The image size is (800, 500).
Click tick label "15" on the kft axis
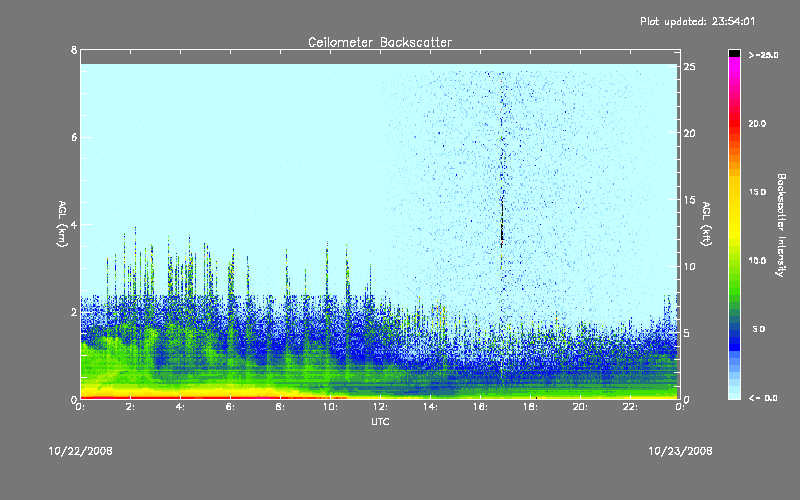pyautogui.click(x=690, y=200)
